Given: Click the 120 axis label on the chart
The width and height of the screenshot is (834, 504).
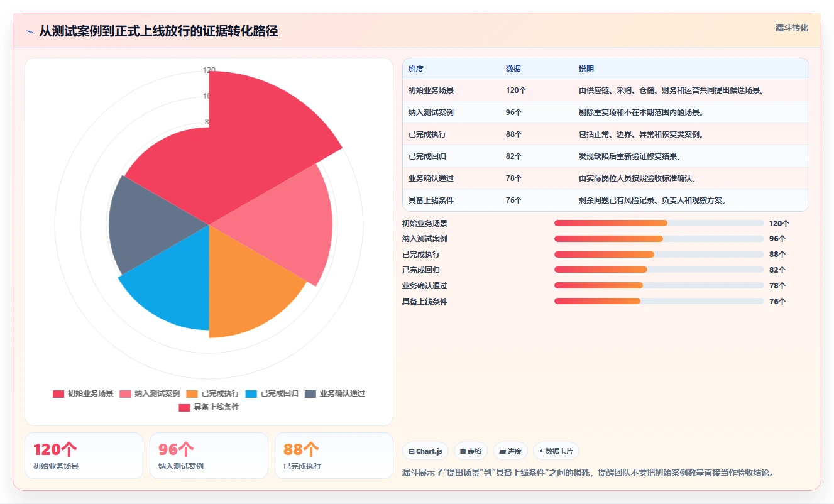Looking at the screenshot, I should [209, 70].
